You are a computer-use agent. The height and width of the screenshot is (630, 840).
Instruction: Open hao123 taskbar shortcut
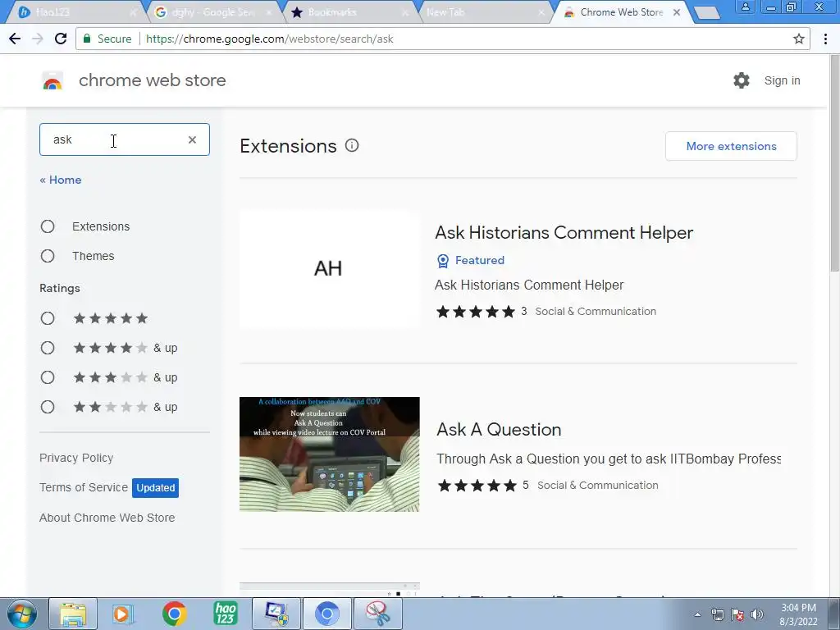point(225,614)
